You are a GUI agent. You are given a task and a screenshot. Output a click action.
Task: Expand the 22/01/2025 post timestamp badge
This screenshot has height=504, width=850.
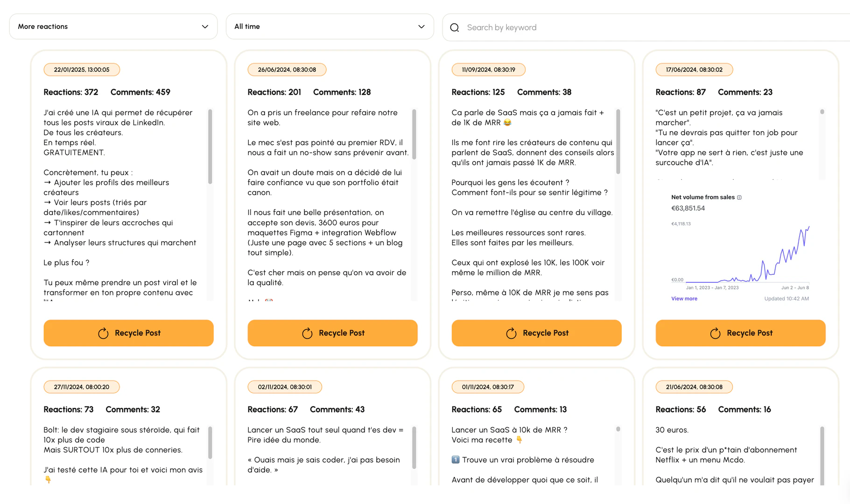[x=81, y=70]
